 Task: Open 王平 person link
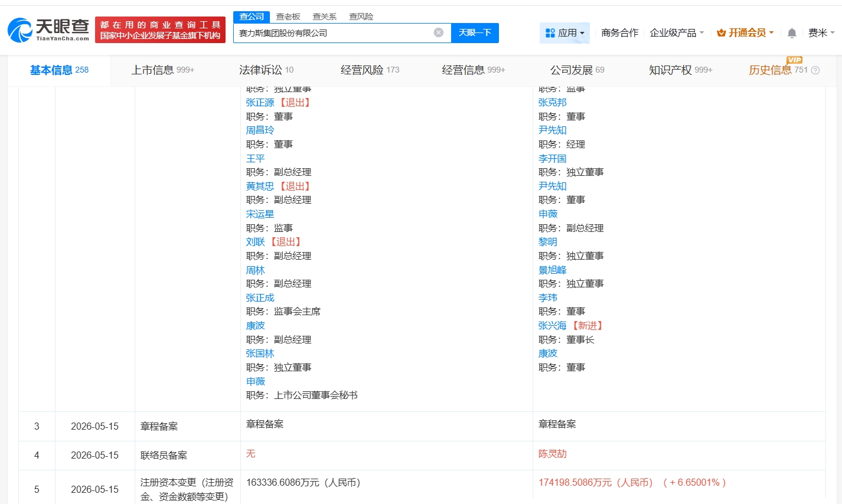pos(255,159)
